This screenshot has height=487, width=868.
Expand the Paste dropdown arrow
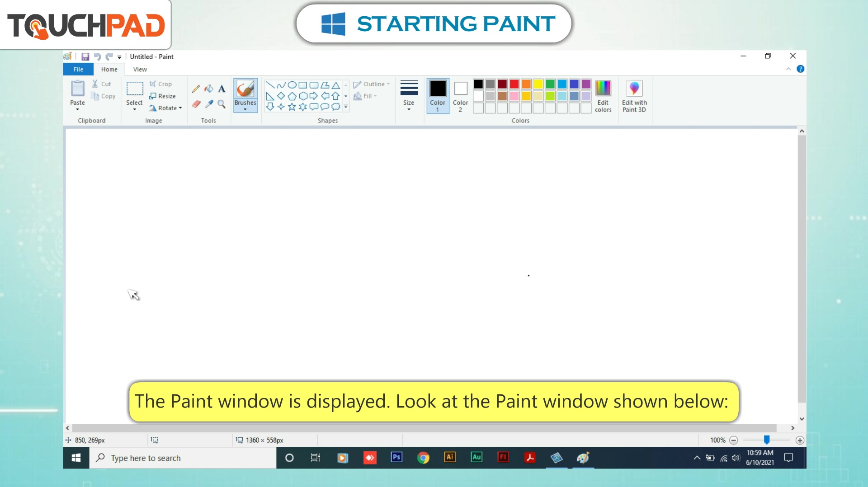tap(77, 109)
